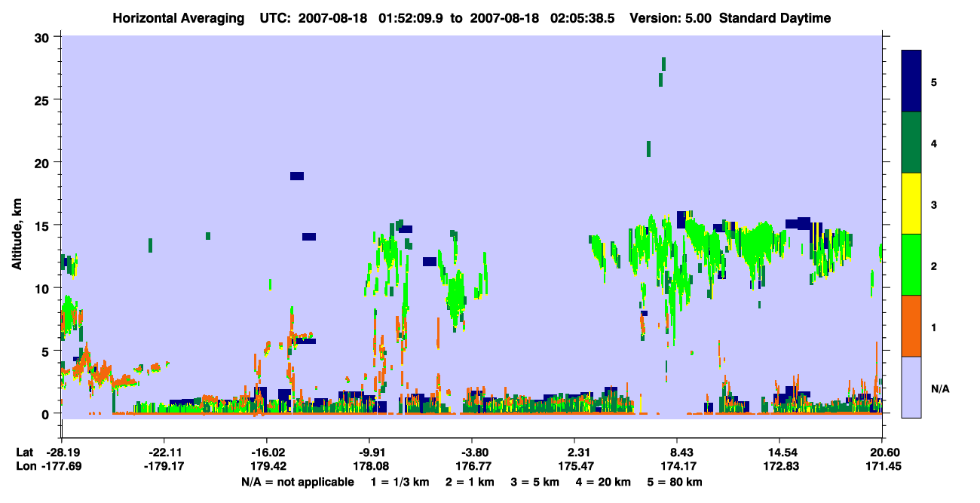Click the lavender N/A legend swatch
980x503 pixels.
[x=911, y=386]
